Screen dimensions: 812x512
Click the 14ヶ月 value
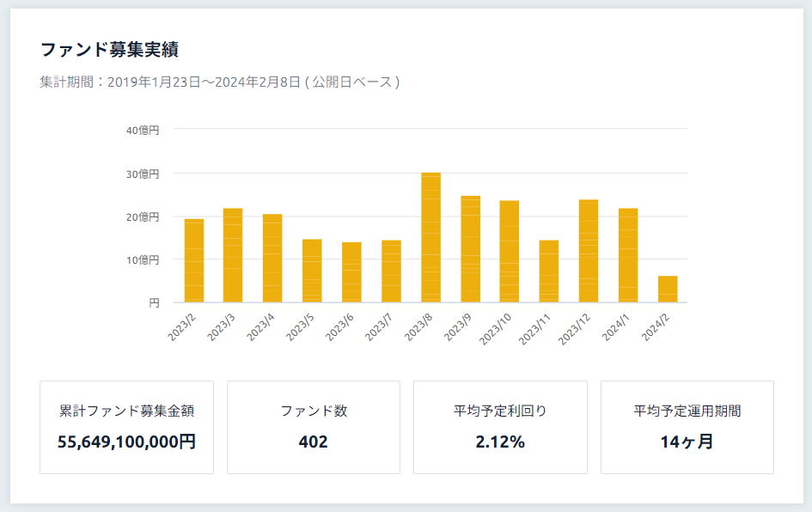point(687,442)
